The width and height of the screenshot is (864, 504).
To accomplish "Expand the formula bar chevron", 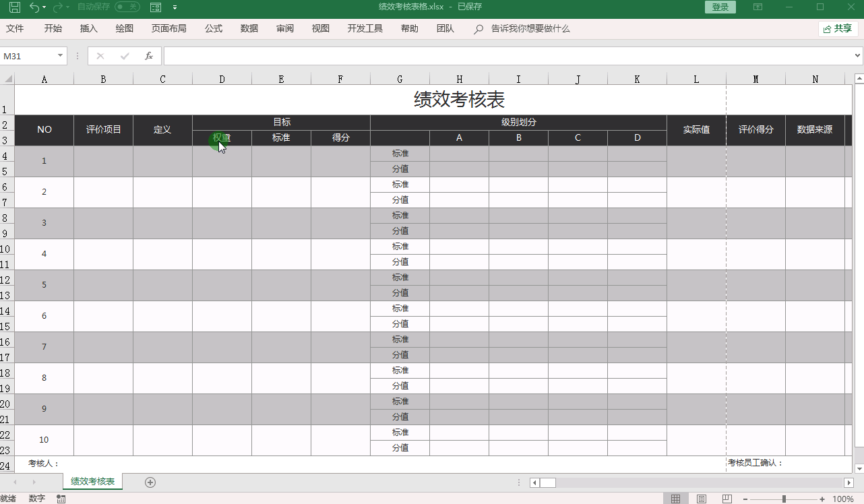I will click(858, 56).
